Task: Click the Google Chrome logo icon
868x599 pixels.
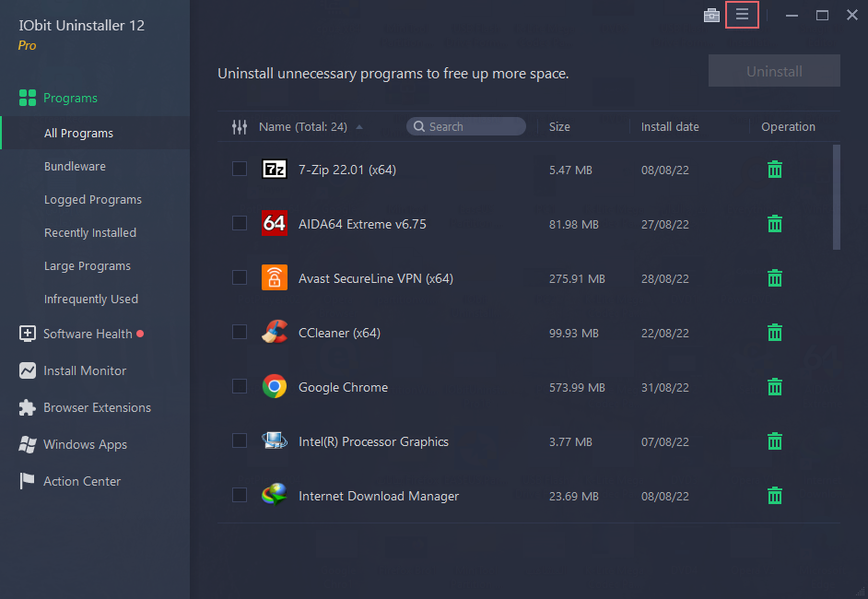Action: 274,386
